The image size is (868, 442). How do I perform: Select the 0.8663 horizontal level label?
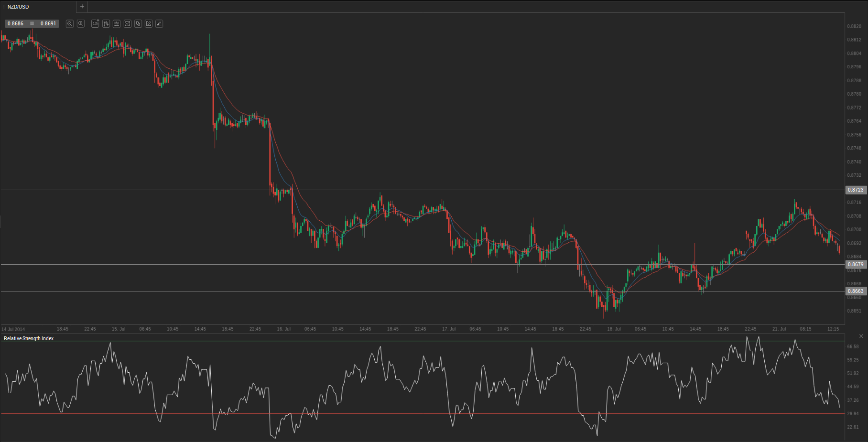tap(856, 291)
